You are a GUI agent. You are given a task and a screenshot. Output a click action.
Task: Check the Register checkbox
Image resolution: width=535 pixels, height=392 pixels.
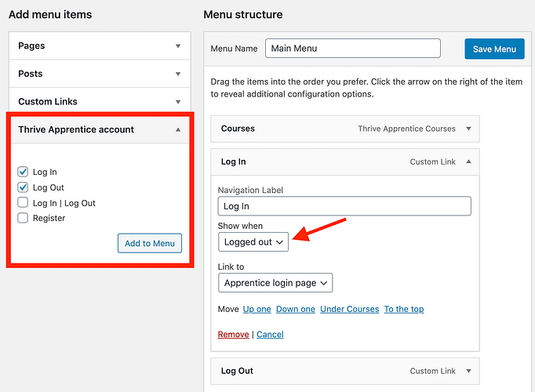[x=23, y=218]
